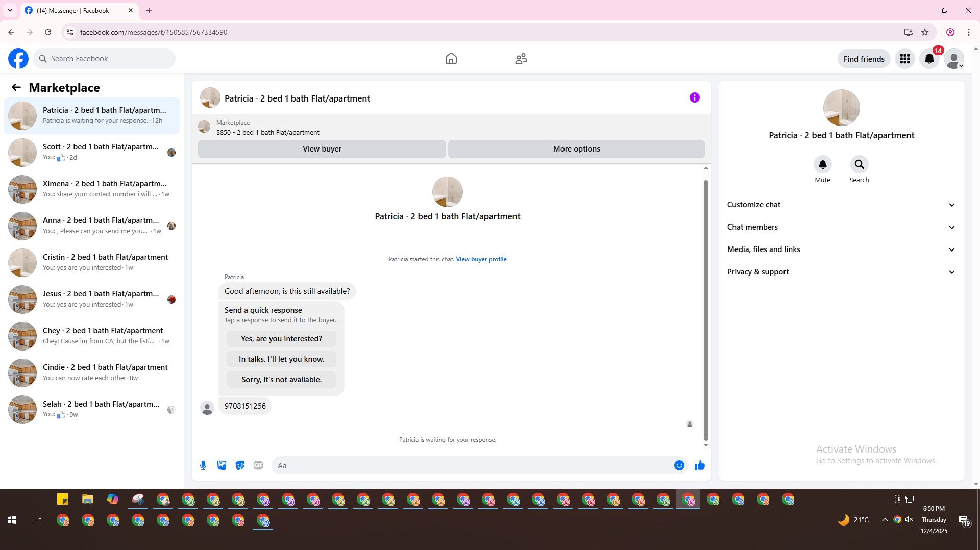Open Facebook home via logo
This screenshot has height=550, width=980.
tap(18, 59)
